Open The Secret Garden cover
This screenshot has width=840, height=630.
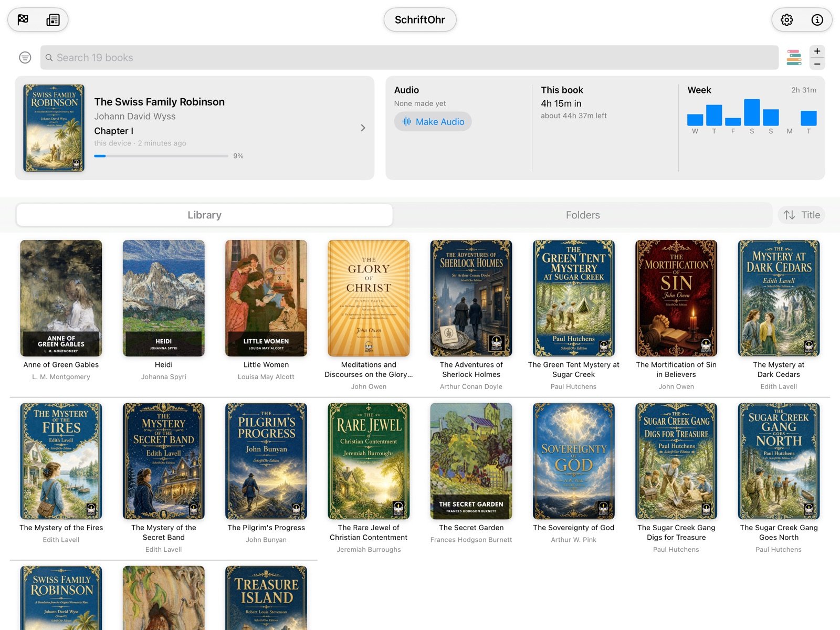[471, 461]
